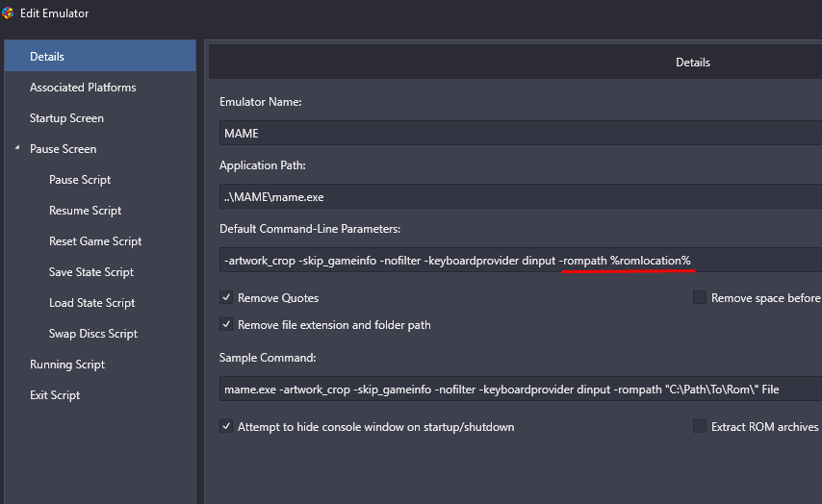The height and width of the screenshot is (504, 822).
Task: Select Reset Game Script in sidebar
Action: coord(95,241)
